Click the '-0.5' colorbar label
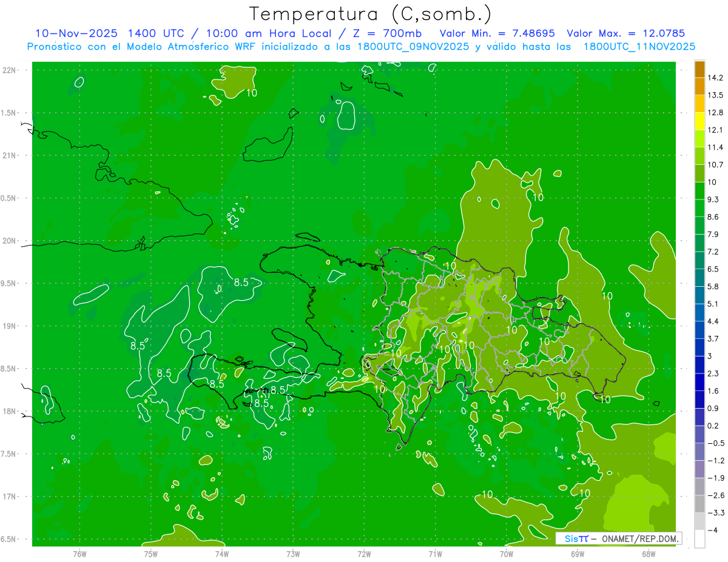728x562 pixels. [715, 443]
